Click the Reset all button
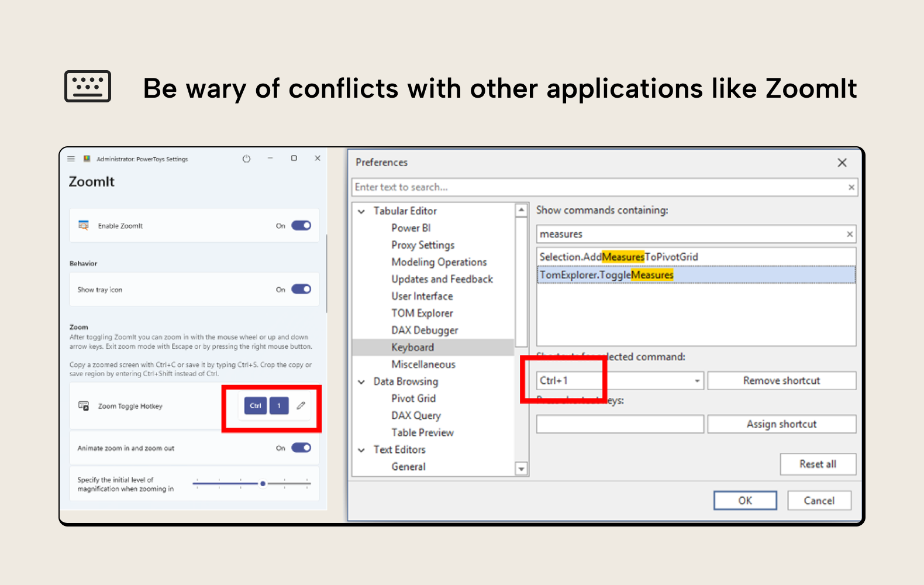The image size is (924, 585). (x=818, y=464)
